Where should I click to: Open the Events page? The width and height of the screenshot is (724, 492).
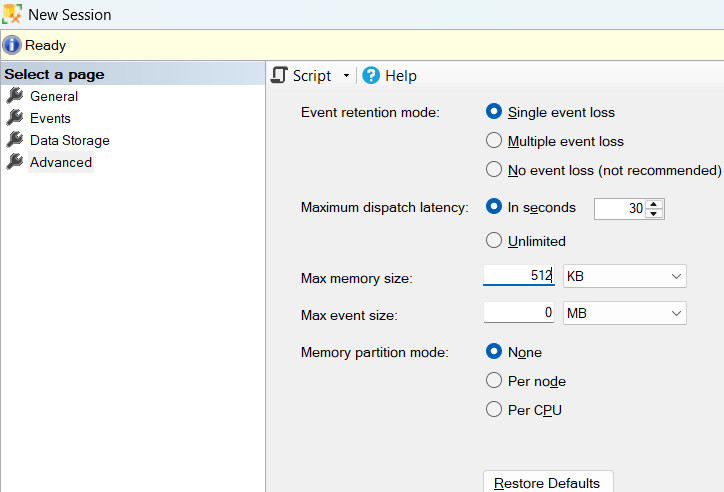click(x=50, y=118)
